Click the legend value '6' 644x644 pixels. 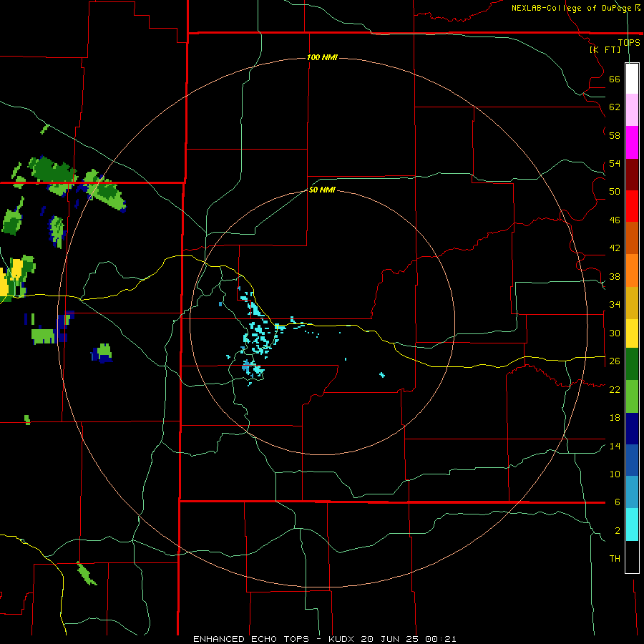pos(618,502)
